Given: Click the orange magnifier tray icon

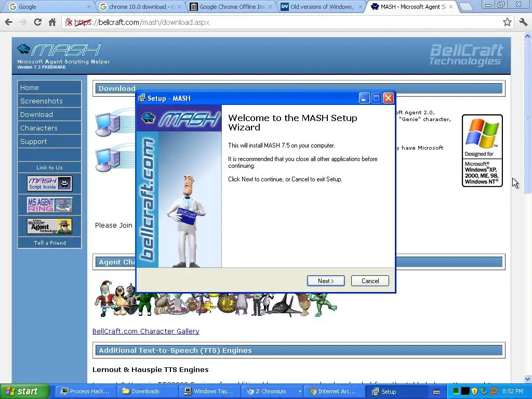Looking at the screenshot, I should coord(494,391).
